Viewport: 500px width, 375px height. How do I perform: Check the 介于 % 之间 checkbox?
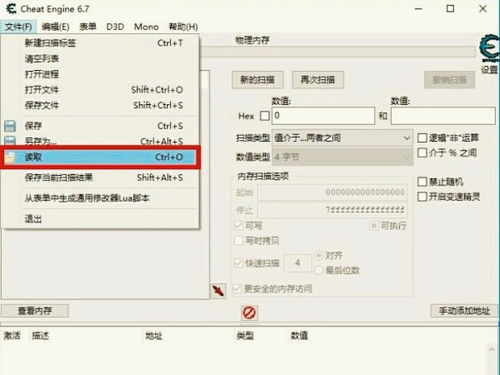422,153
